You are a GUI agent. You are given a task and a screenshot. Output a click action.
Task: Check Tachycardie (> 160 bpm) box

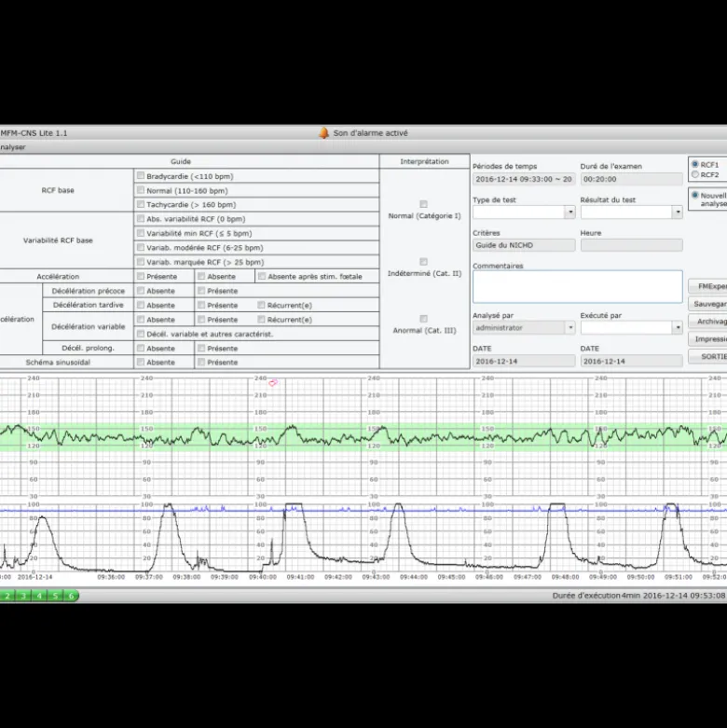point(141,204)
